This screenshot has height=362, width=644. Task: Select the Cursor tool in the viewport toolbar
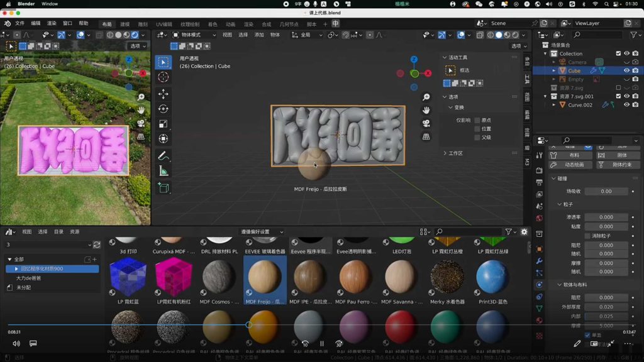click(x=163, y=77)
